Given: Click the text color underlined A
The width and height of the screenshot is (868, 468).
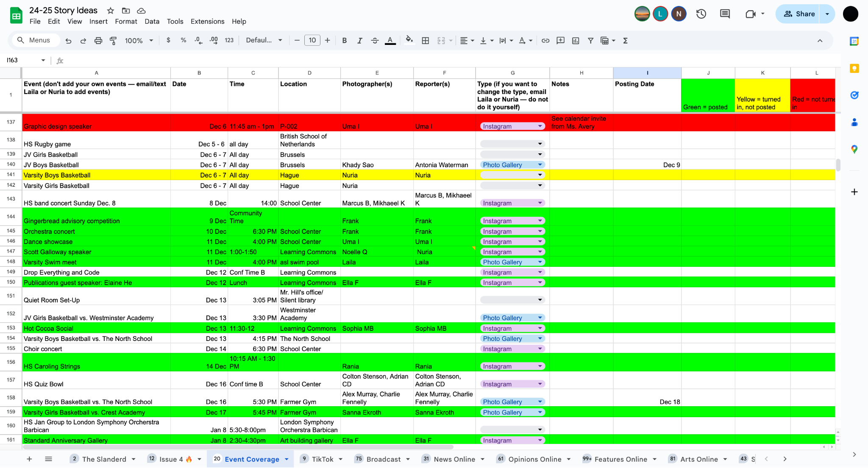Looking at the screenshot, I should click(390, 41).
